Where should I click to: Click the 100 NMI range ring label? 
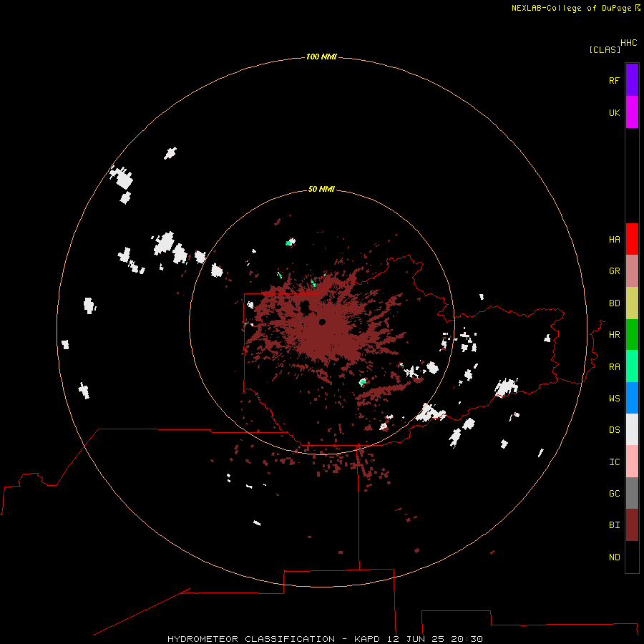click(x=321, y=57)
